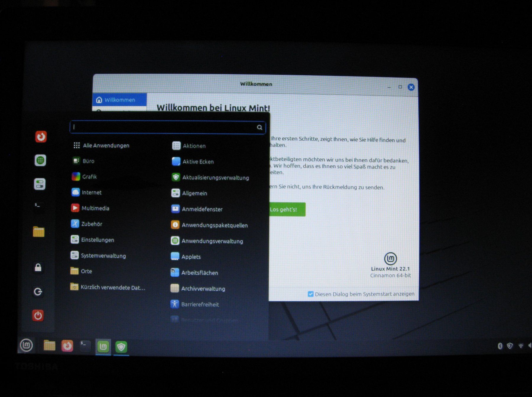Viewport: 532px width, 397px height.
Task: Close the Willkommen window
Action: tap(411, 87)
